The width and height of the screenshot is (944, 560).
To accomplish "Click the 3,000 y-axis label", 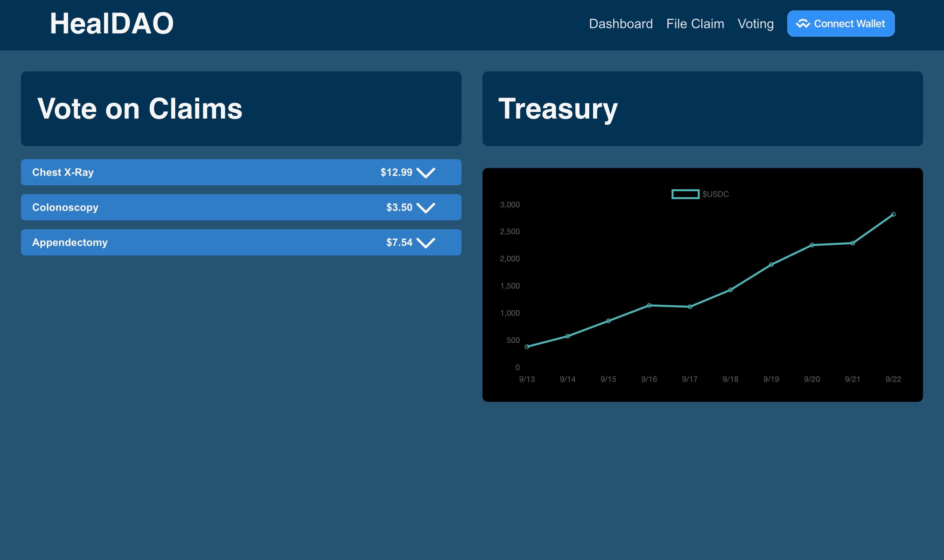I will [x=510, y=205].
